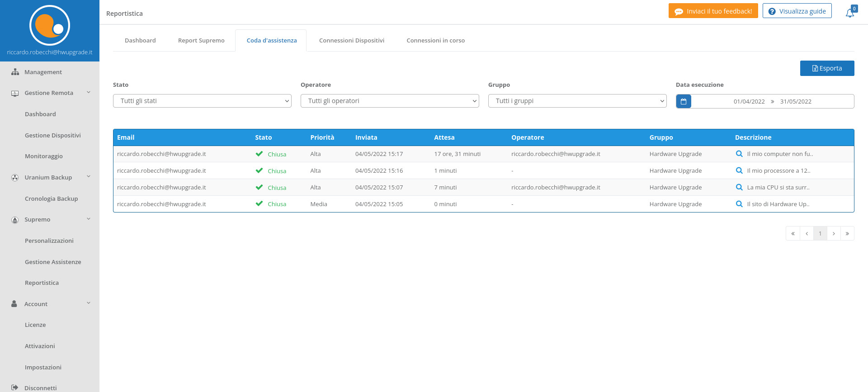Open Management in the sidebar
This screenshot has width=868, height=392.
tap(43, 72)
